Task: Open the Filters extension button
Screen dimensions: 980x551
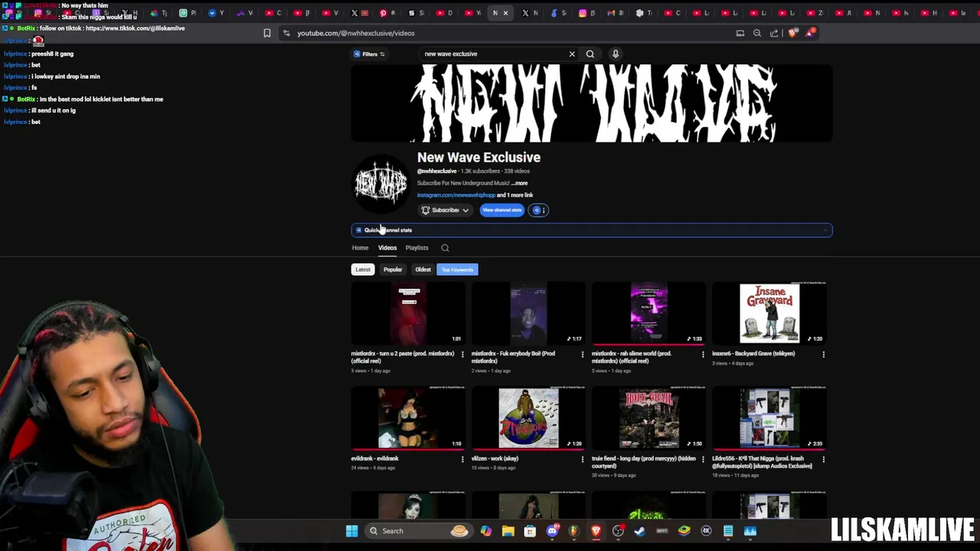Action: tap(371, 54)
